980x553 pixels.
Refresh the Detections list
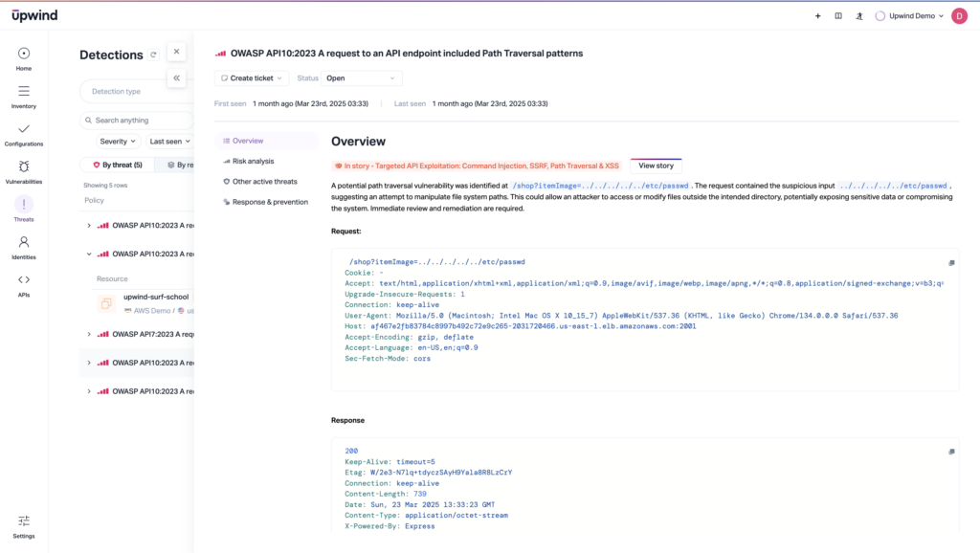click(x=153, y=55)
